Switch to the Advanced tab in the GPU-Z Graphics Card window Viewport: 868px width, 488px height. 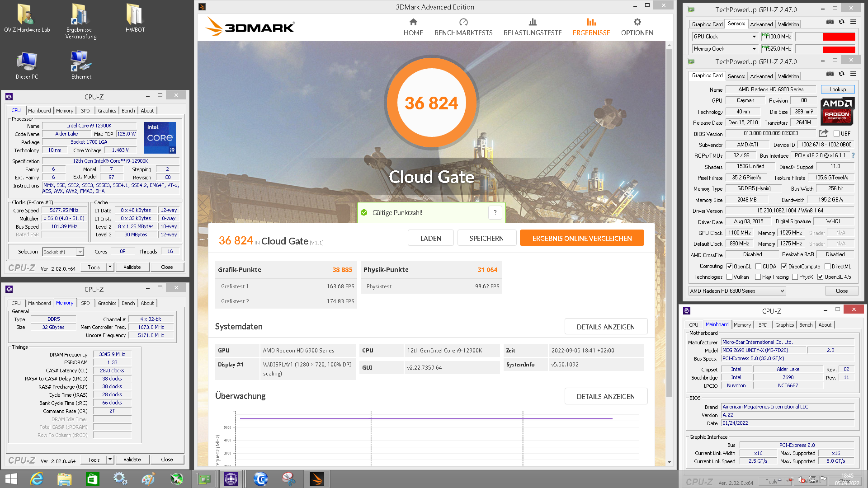pyautogui.click(x=761, y=76)
